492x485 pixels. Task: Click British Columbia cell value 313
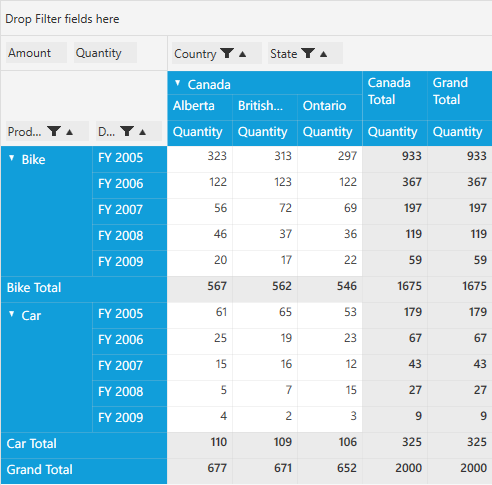[265, 159]
